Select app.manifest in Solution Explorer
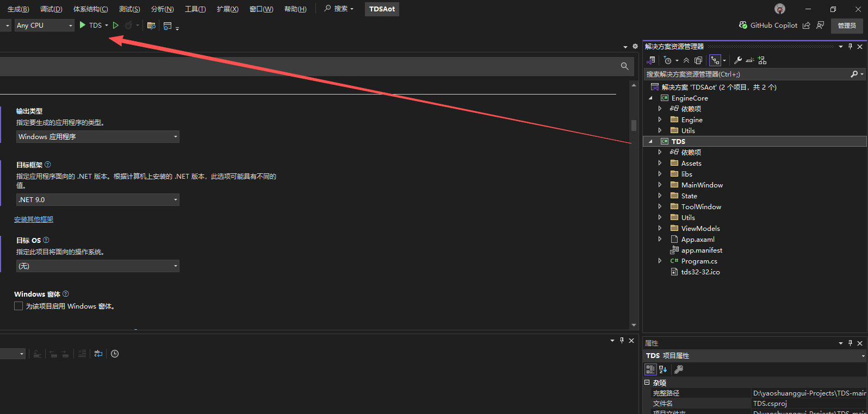This screenshot has height=414, width=868. (x=702, y=250)
